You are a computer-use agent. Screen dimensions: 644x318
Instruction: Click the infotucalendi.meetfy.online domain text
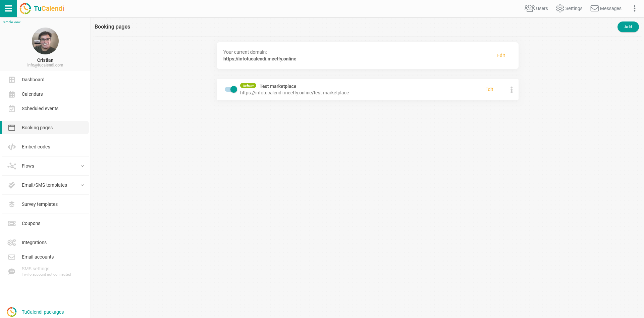coord(260,59)
